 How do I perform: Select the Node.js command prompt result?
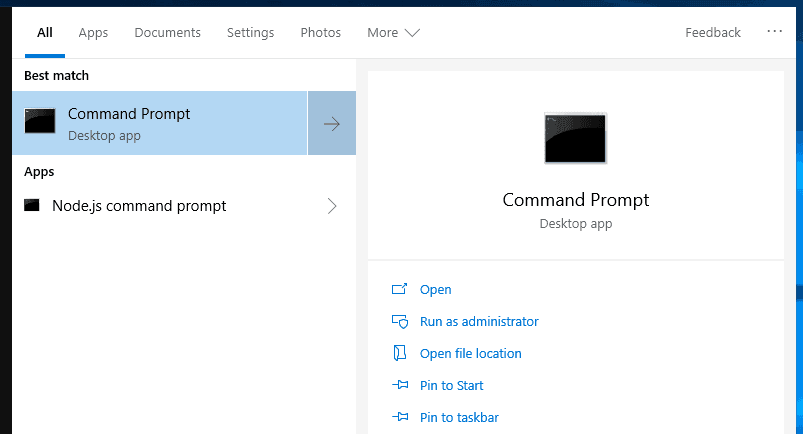[139, 206]
